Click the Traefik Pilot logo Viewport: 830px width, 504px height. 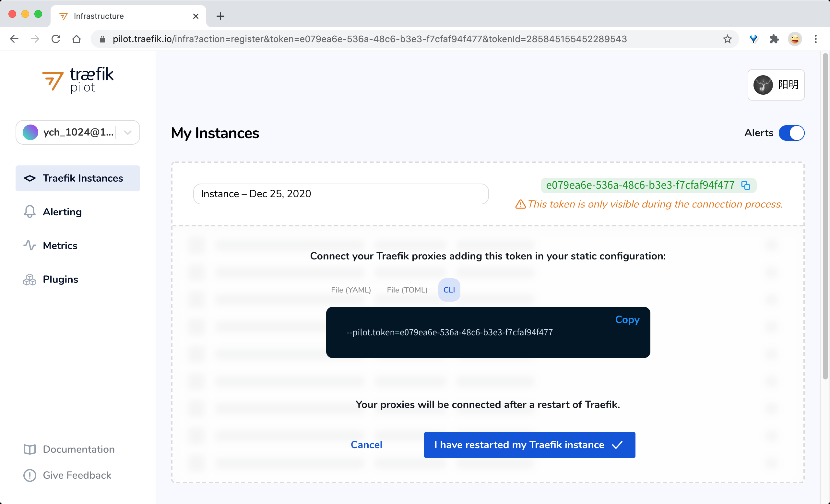78,79
